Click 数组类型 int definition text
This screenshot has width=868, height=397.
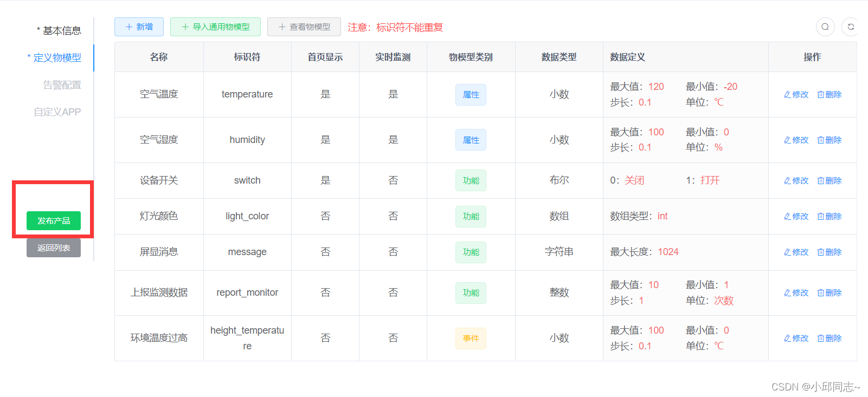coord(639,216)
